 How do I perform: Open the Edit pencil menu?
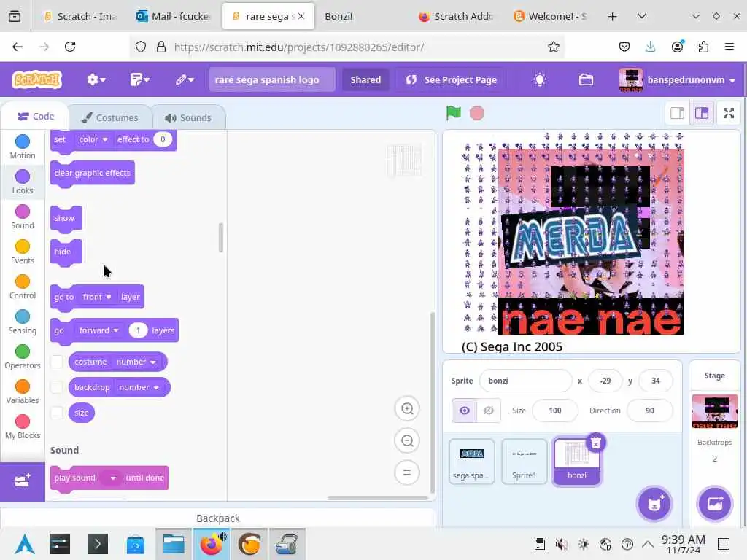(x=185, y=79)
